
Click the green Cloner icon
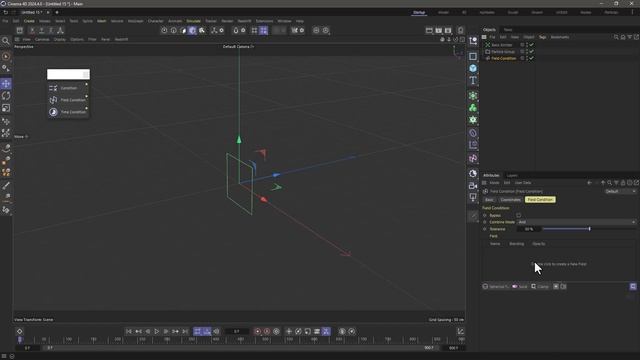[x=473, y=96]
